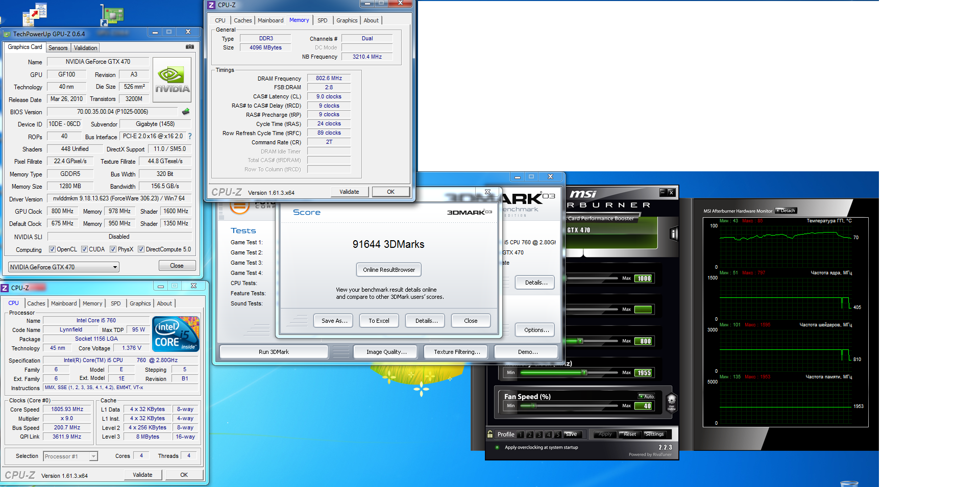Viewport: 980px width, 487px height.
Task: Open SPD tab in CPU-Z Memory window
Action: [x=323, y=20]
